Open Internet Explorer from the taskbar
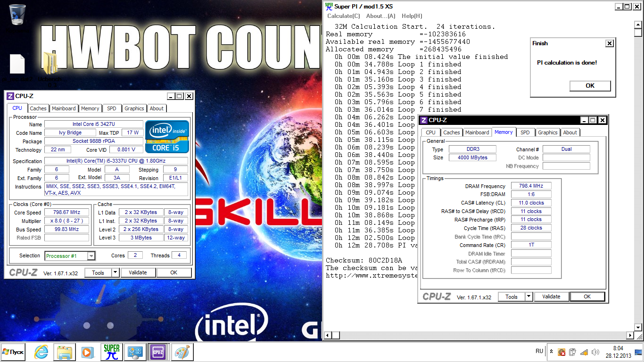The height and width of the screenshot is (362, 644). point(41,352)
